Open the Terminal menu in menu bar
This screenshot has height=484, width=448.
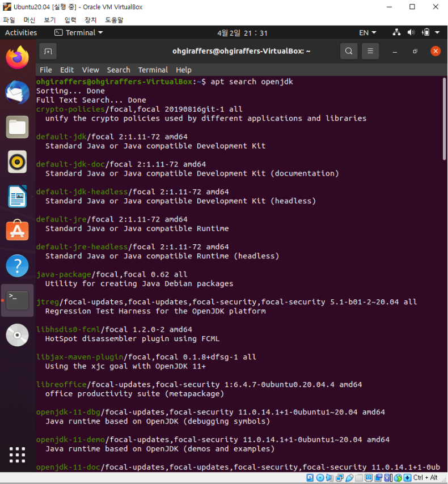153,70
